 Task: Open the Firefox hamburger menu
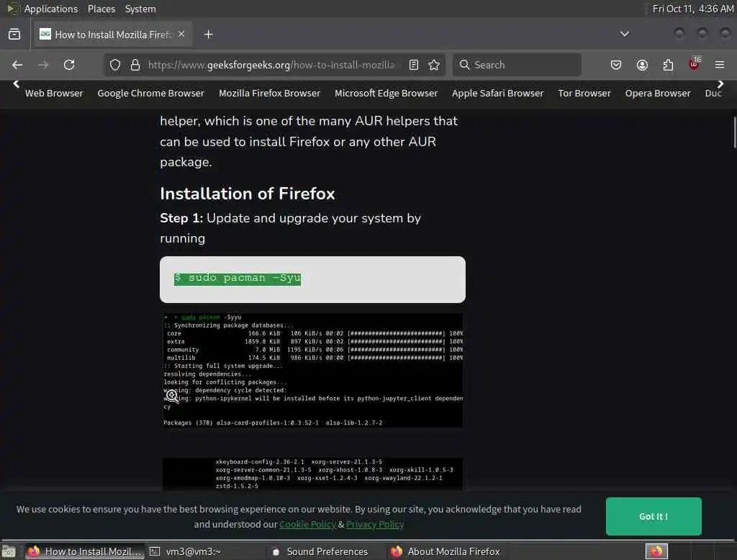(720, 65)
